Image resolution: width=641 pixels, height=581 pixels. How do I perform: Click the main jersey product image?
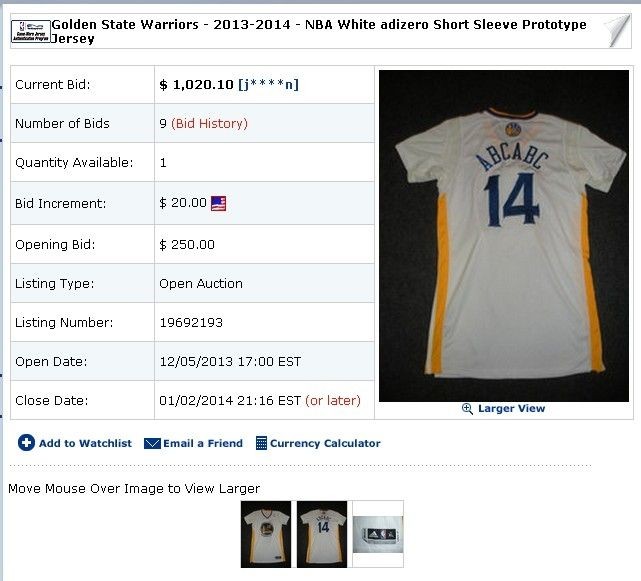pyautogui.click(x=504, y=236)
